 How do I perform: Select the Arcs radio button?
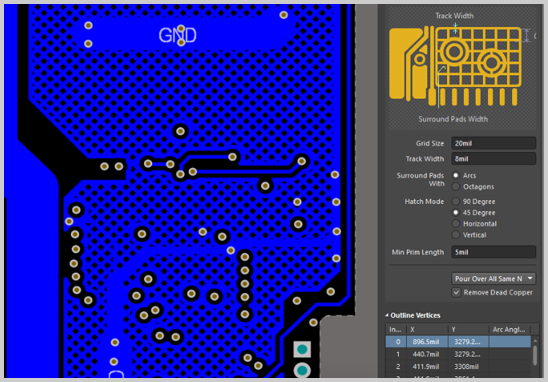pos(456,175)
